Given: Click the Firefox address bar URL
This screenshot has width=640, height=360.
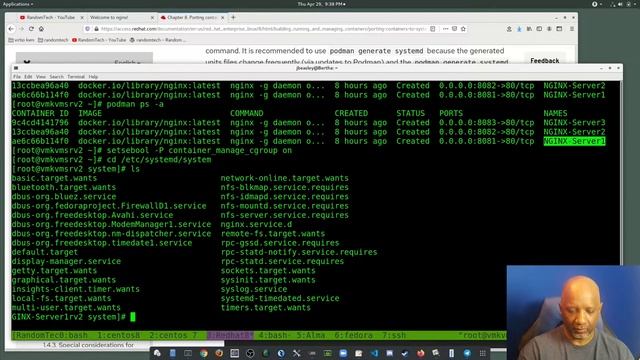Looking at the screenshot, I should coord(263,29).
